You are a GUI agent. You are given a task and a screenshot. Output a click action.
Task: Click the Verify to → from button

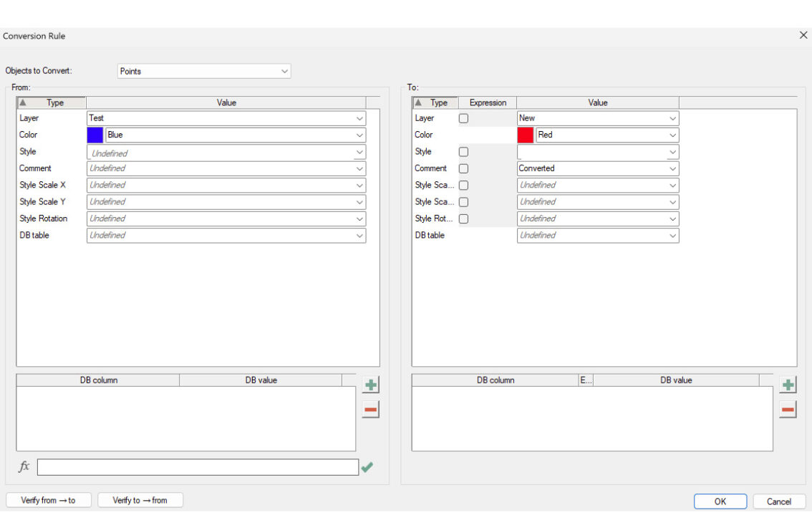140,500
